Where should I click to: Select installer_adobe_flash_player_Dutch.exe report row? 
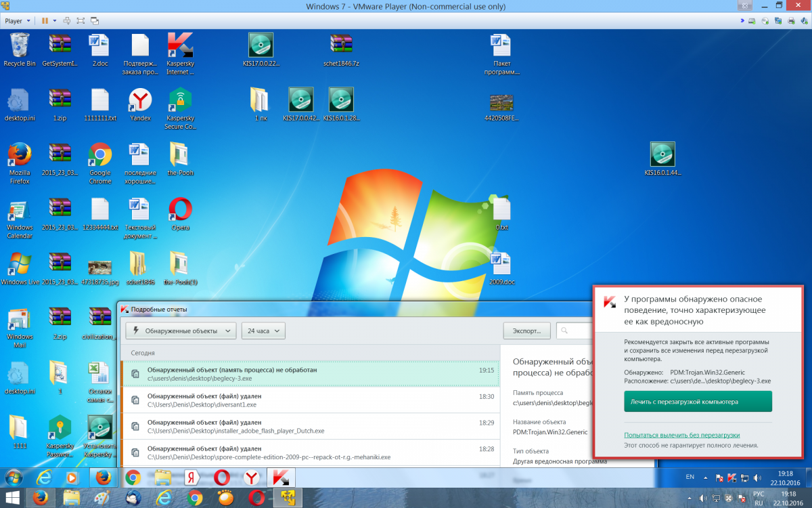coord(310,426)
